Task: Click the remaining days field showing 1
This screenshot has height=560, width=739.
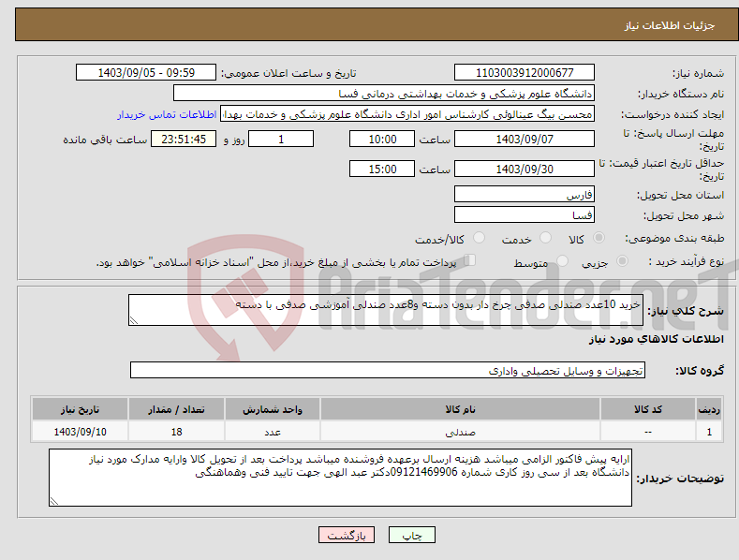Action: [x=281, y=139]
